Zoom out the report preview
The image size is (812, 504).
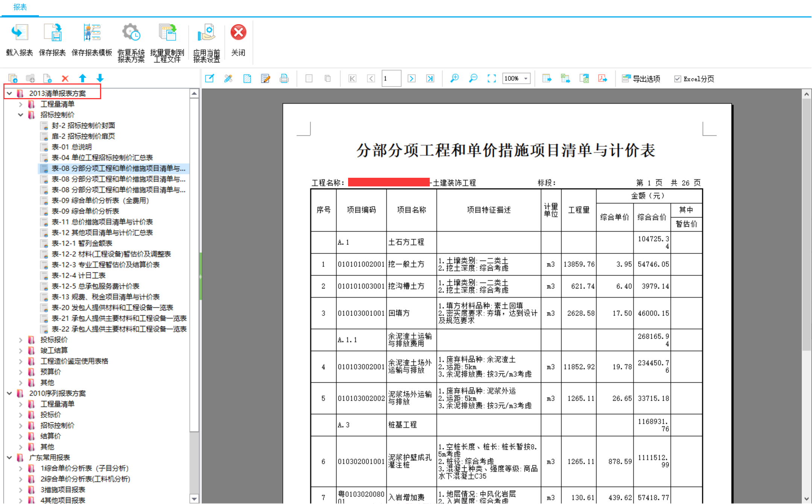(x=473, y=78)
